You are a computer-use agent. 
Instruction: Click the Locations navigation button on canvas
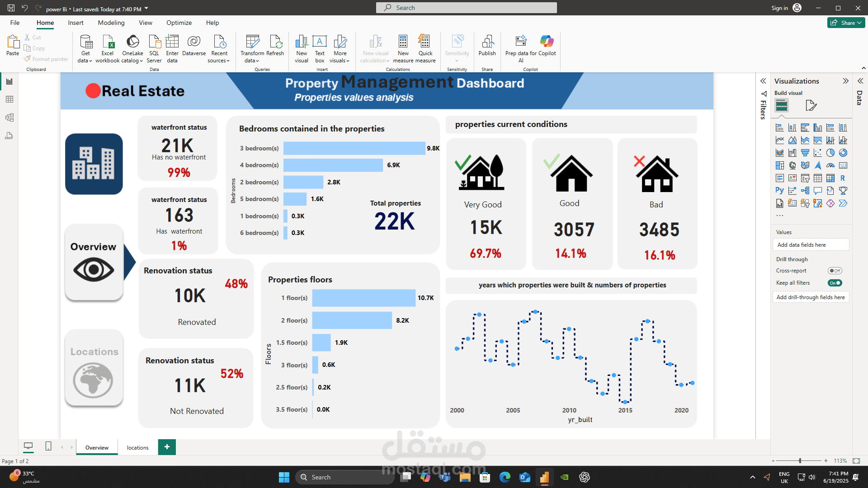click(x=94, y=368)
